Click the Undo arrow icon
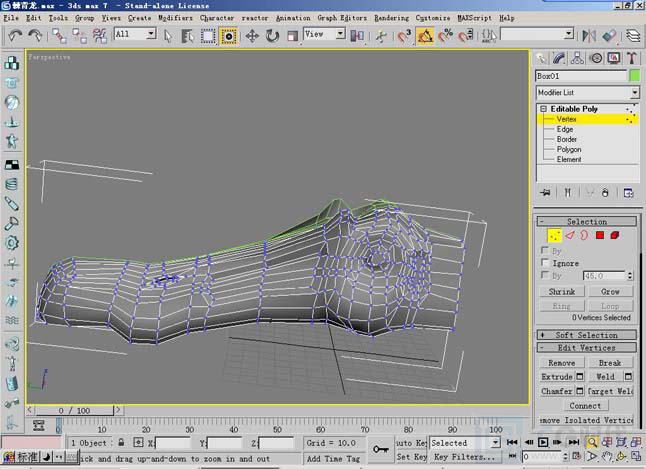The height and width of the screenshot is (469, 646). point(15,35)
